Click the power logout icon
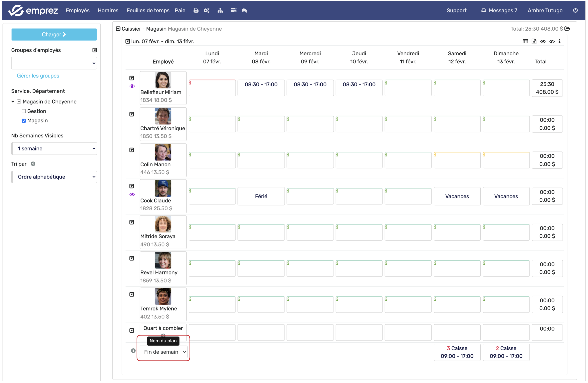588x383 pixels. pyautogui.click(x=575, y=10)
